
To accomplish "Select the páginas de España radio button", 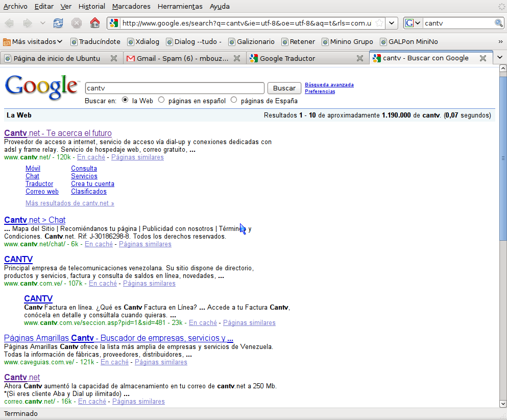I will pos(234,100).
